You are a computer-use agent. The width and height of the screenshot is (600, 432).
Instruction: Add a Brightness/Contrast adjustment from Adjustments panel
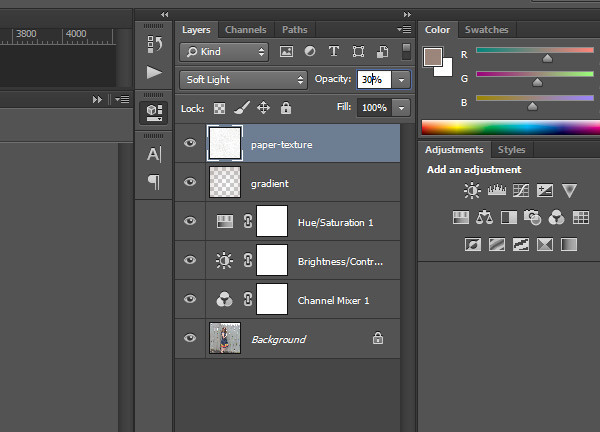click(472, 190)
